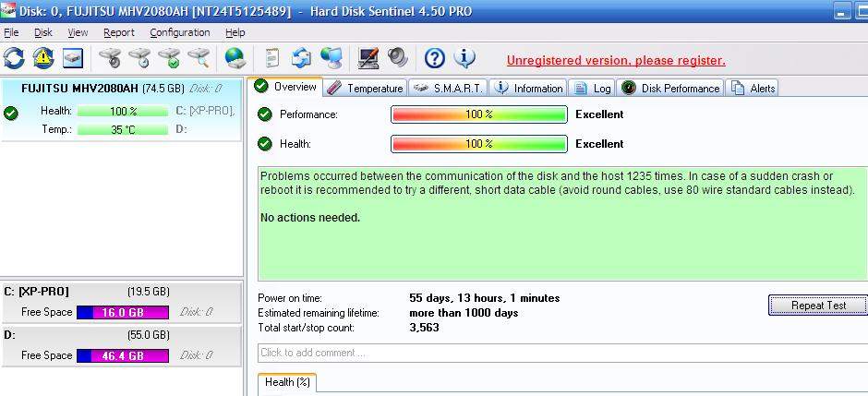Click the '55 days, 13 hours, 1 minutes' value
The height and width of the screenshot is (396, 868).
click(x=485, y=298)
